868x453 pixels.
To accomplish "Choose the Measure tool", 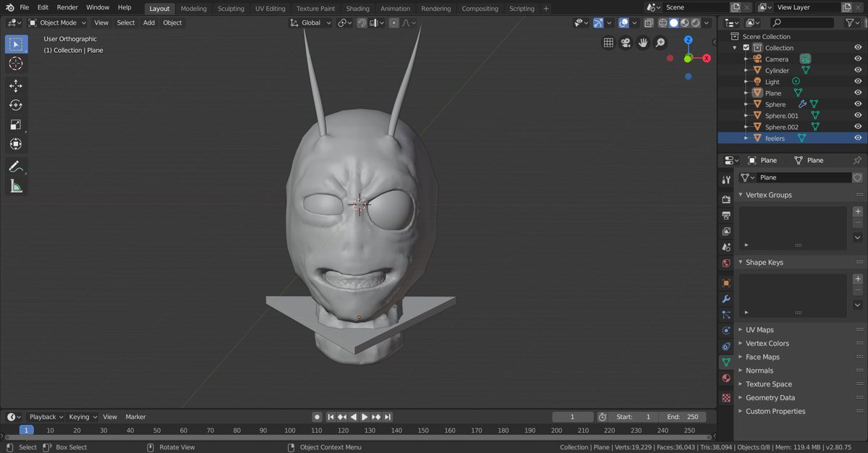I will pos(16,186).
